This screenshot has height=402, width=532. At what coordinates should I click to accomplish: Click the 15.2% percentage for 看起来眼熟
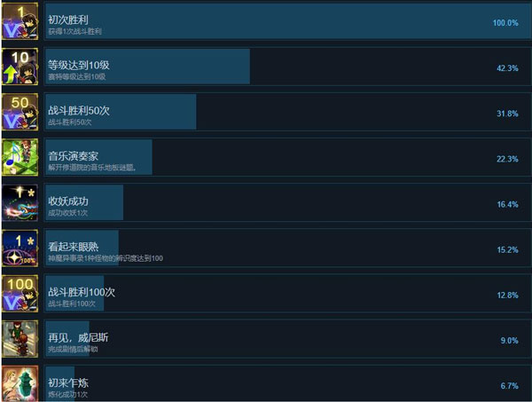pyautogui.click(x=507, y=249)
